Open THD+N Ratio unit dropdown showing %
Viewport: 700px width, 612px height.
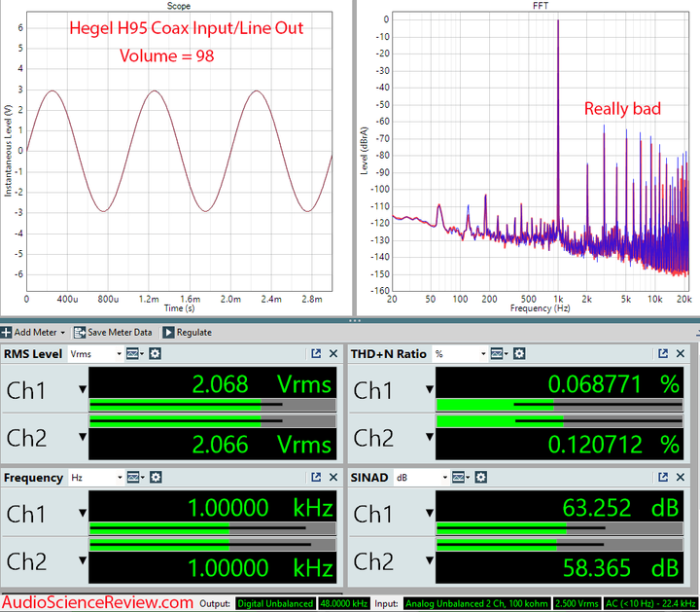point(460,354)
